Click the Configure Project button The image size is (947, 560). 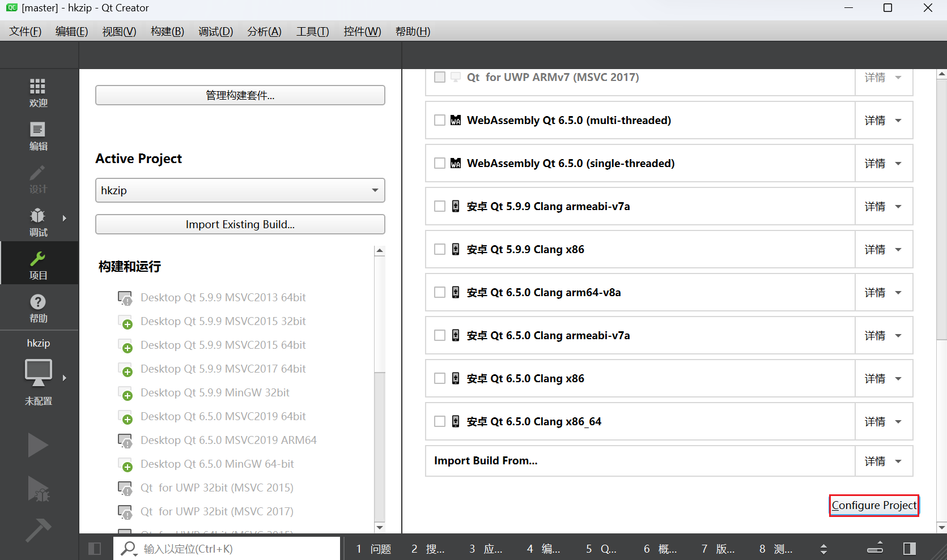874,505
